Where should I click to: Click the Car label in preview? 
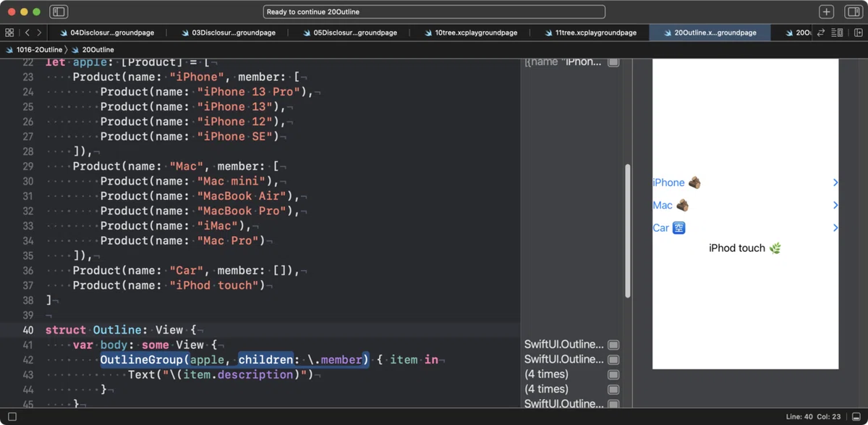(x=661, y=228)
